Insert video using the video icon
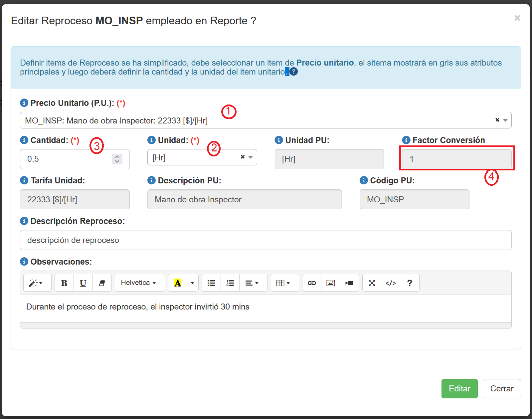This screenshot has width=532, height=419. coord(349,283)
